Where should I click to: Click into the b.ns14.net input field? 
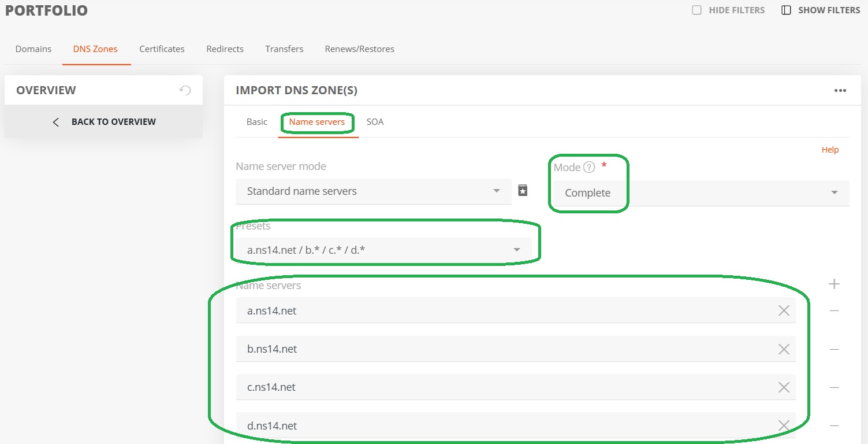click(516, 349)
